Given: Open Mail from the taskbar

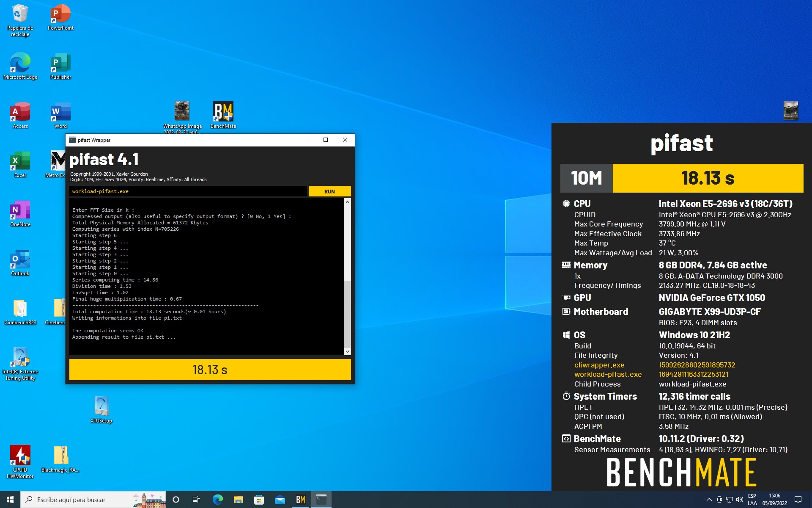Looking at the screenshot, I should (x=280, y=500).
